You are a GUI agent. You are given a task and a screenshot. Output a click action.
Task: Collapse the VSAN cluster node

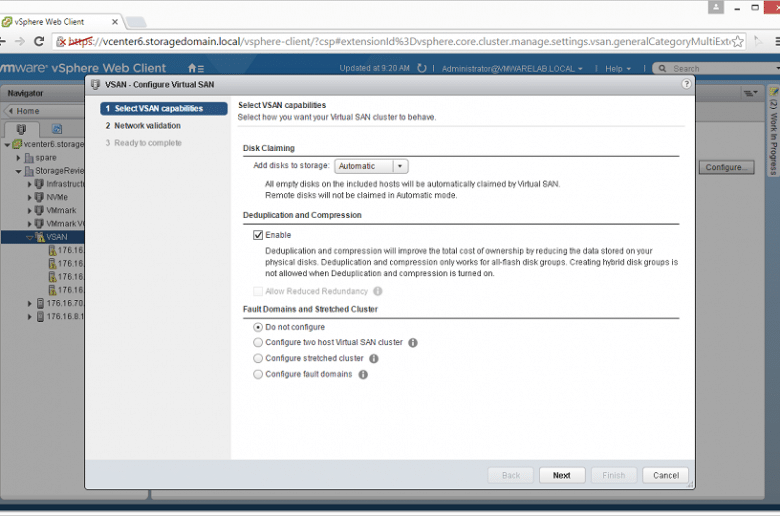click(x=29, y=237)
